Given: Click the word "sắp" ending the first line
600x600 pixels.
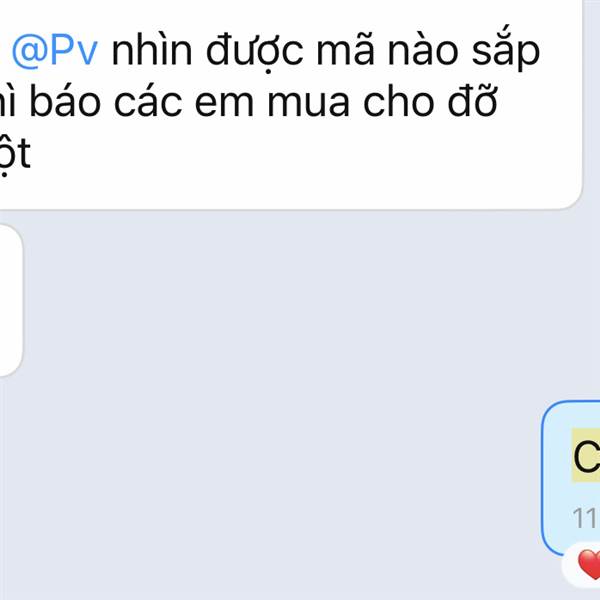Looking at the screenshot, I should point(506,51).
